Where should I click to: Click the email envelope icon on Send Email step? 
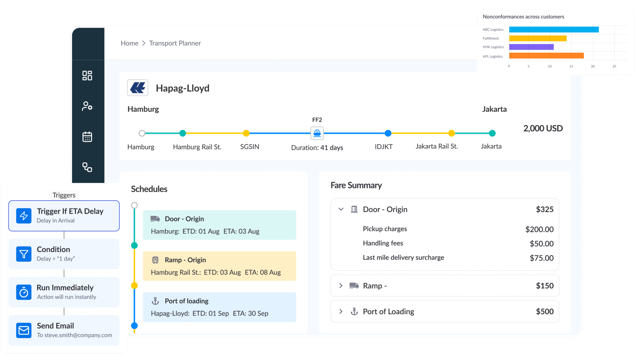point(24,330)
